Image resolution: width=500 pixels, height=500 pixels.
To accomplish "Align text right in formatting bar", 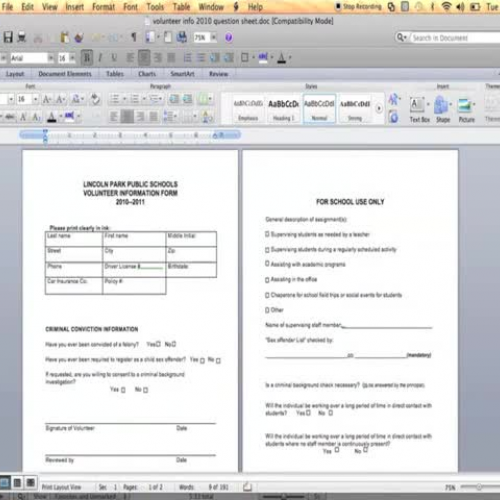I will coord(158,58).
